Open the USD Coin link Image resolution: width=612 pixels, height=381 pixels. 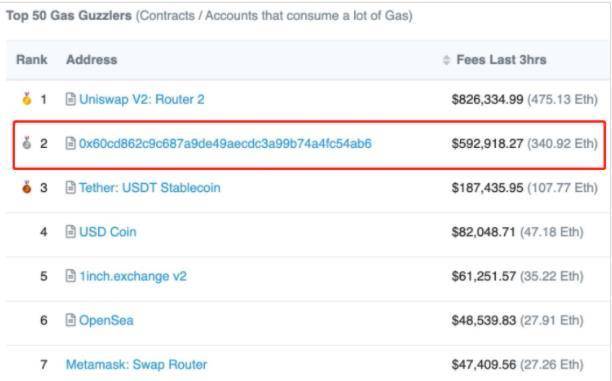108,232
